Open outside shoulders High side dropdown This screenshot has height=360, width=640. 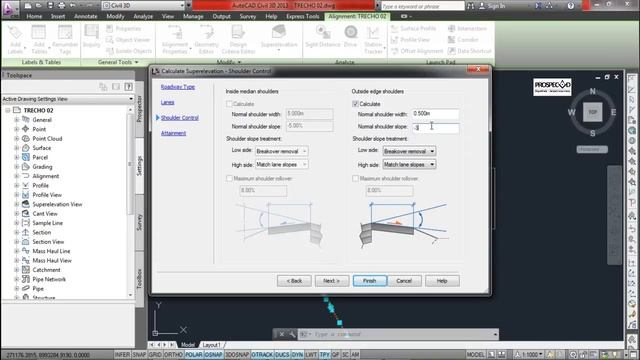click(409, 164)
